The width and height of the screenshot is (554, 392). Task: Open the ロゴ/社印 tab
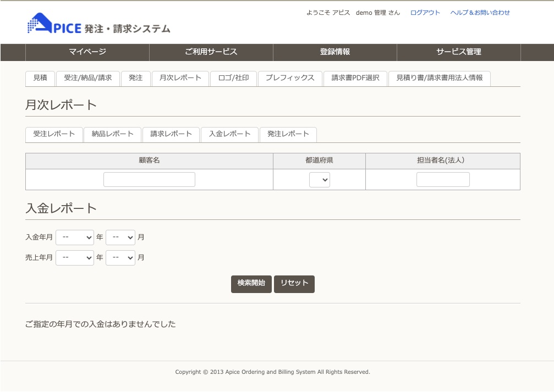click(233, 78)
